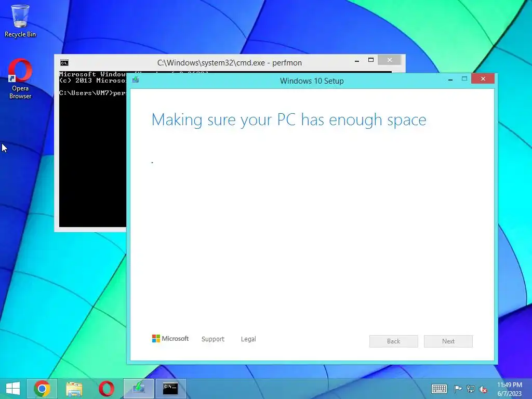Maximize the cmd.exe perfmon window
The image size is (532, 399).
(371, 60)
